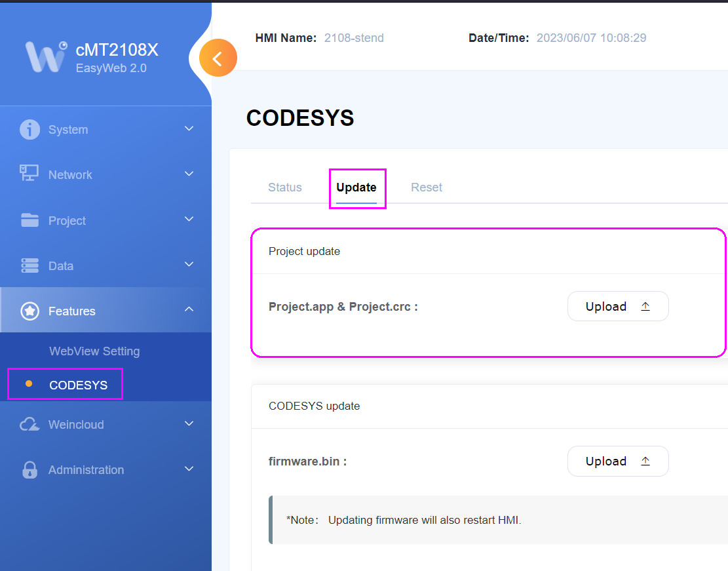Click the Weintek W logo
This screenshot has width=728, height=571.
(x=46, y=56)
